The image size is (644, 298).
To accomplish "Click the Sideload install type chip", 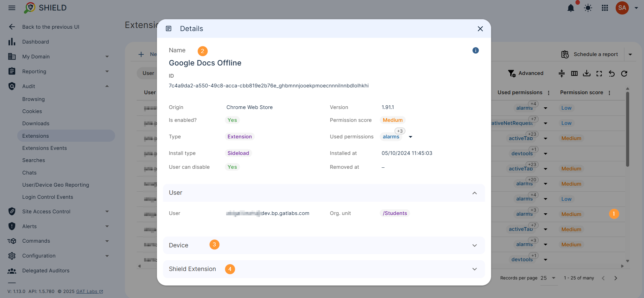I will tap(238, 153).
